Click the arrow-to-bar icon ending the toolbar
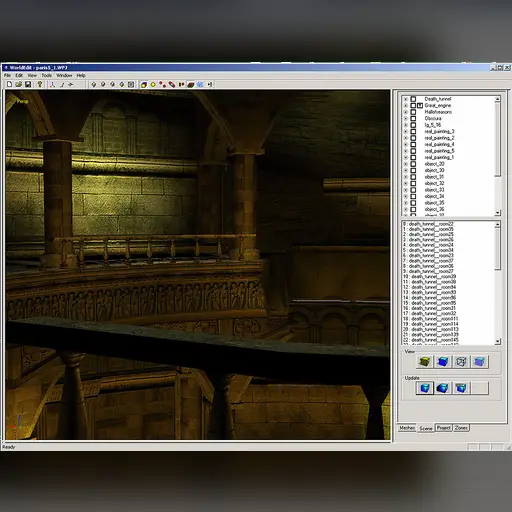Image resolution: width=512 pixels, height=512 pixels. pos(210,85)
